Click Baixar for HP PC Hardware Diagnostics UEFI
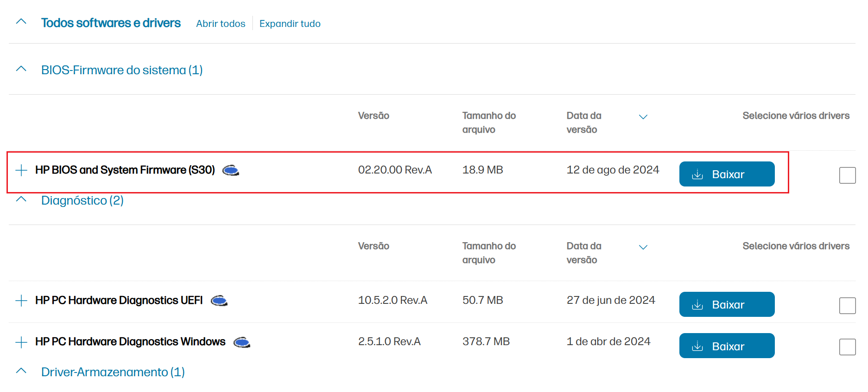 pos(727,304)
